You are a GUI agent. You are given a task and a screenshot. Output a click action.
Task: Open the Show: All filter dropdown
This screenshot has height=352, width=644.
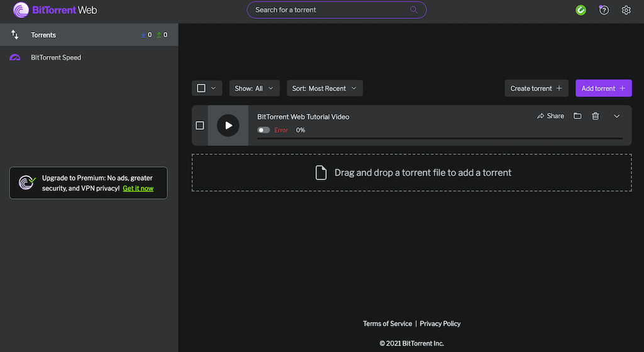click(254, 88)
